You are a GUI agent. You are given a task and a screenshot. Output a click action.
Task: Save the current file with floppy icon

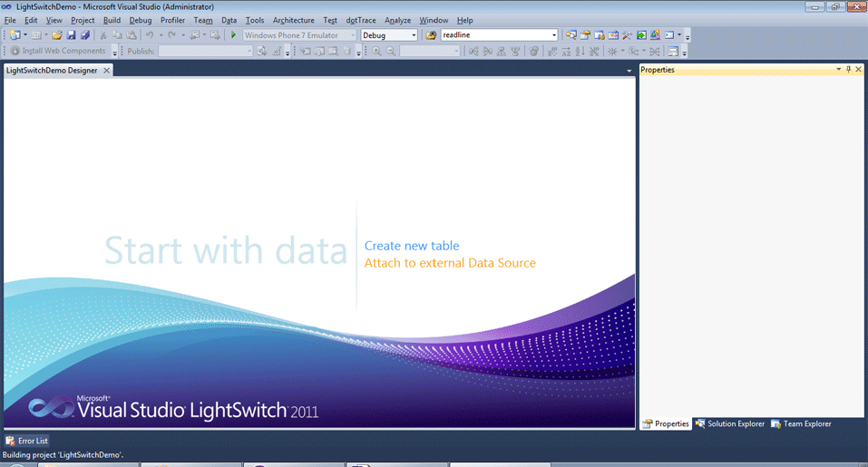click(x=71, y=34)
